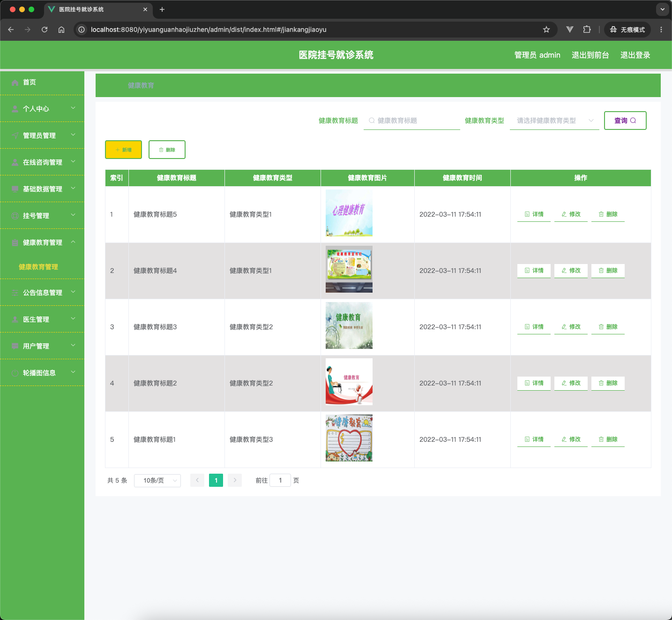Expand 在线咨询管理 with its chevron

coord(73,161)
